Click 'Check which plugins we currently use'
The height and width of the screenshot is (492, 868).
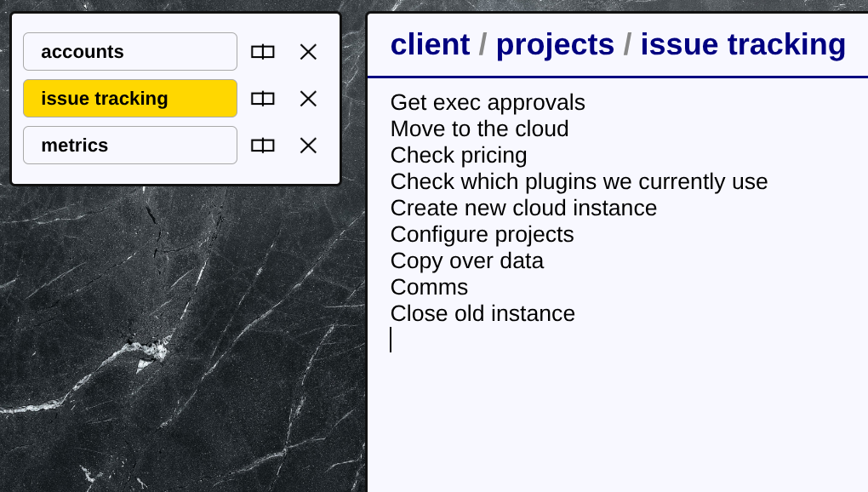579,181
